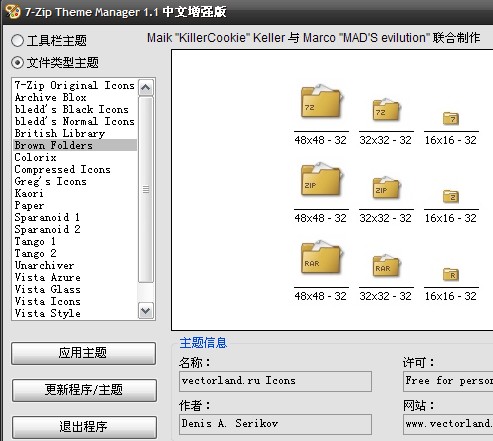Click the theme list scrollbar thumb
Screen dimensions: 493x441
[x=146, y=189]
